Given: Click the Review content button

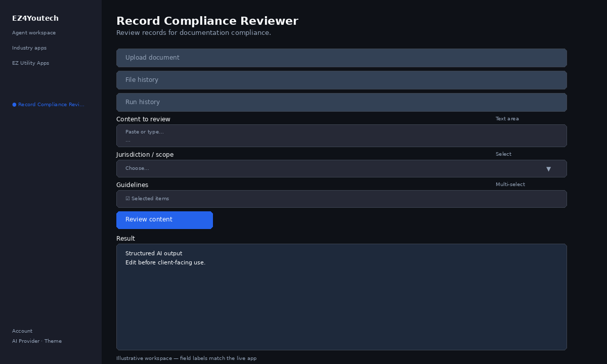Looking at the screenshot, I should click(164, 220).
